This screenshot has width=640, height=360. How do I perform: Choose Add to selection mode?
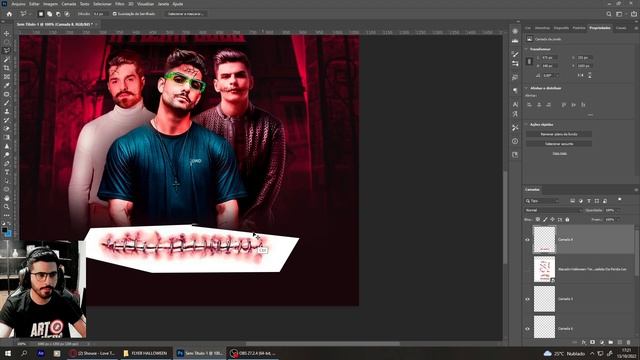click(x=49, y=14)
